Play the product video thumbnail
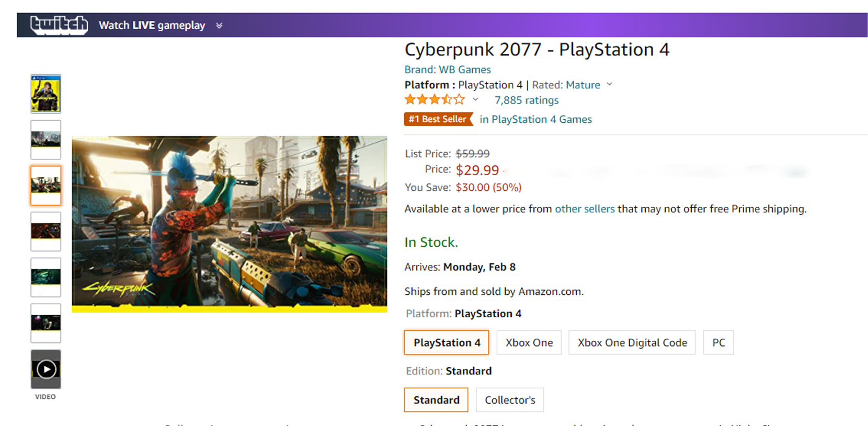This screenshot has height=426, width=868. coord(46,369)
